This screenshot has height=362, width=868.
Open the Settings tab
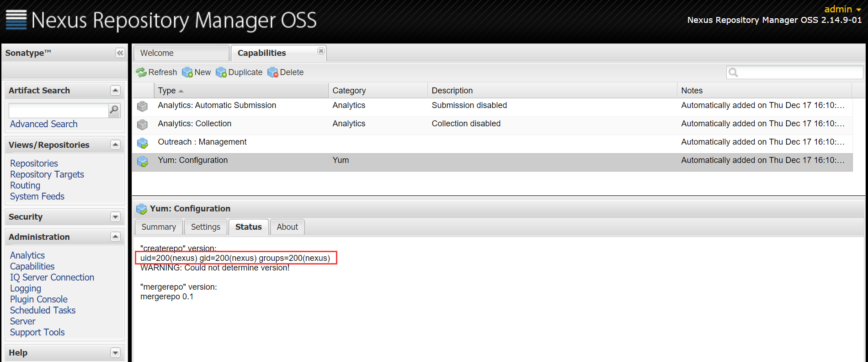tap(206, 227)
